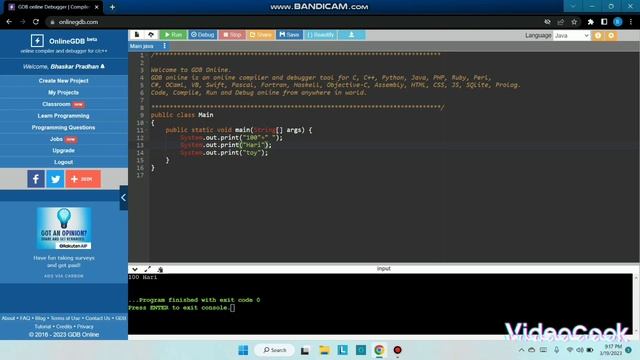Image resolution: width=640 pixels, height=360 pixels.
Task: Open Create New Project
Action: coord(64,81)
